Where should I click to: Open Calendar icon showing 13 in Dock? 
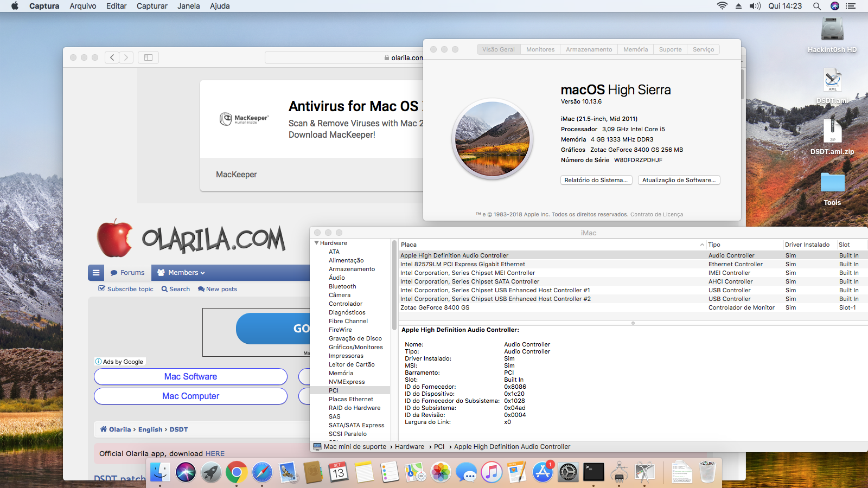[x=339, y=472]
